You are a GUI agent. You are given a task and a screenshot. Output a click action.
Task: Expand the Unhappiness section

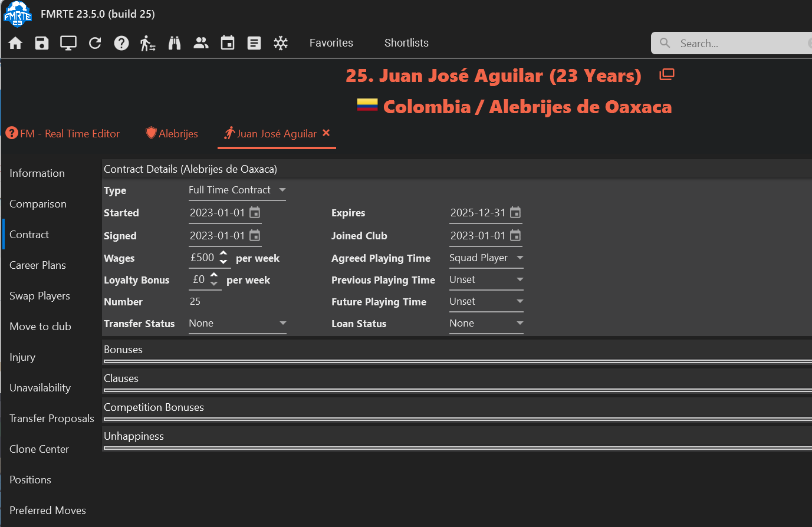pos(457,436)
